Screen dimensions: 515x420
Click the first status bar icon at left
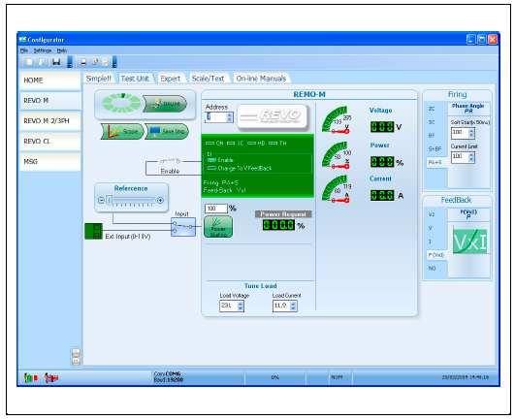(31, 378)
